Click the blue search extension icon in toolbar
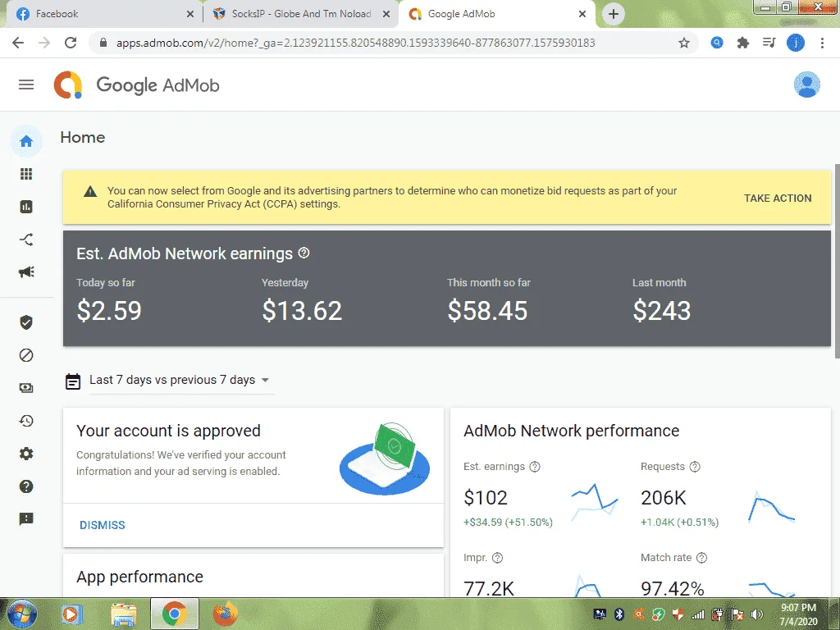This screenshot has width=840, height=630. click(717, 43)
